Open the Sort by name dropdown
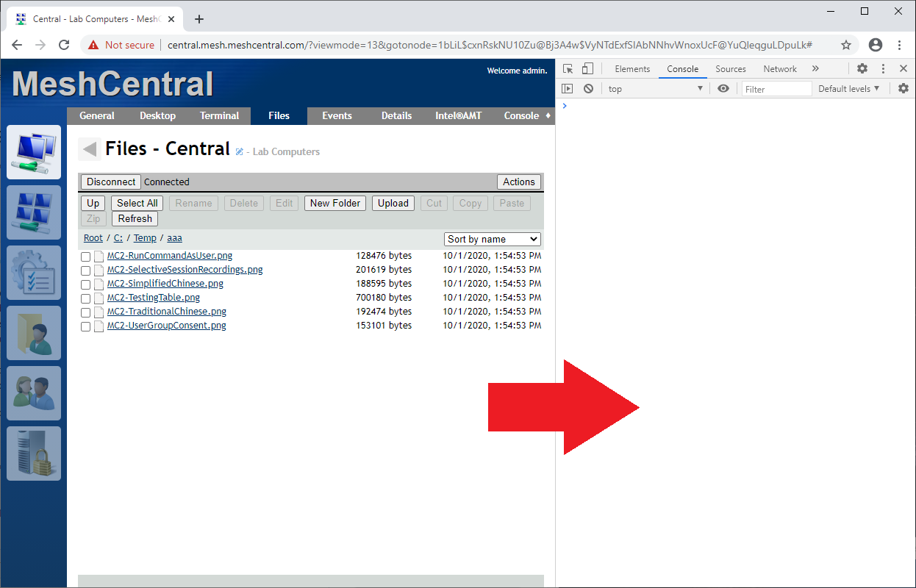Viewport: 916px width, 588px height. [493, 239]
